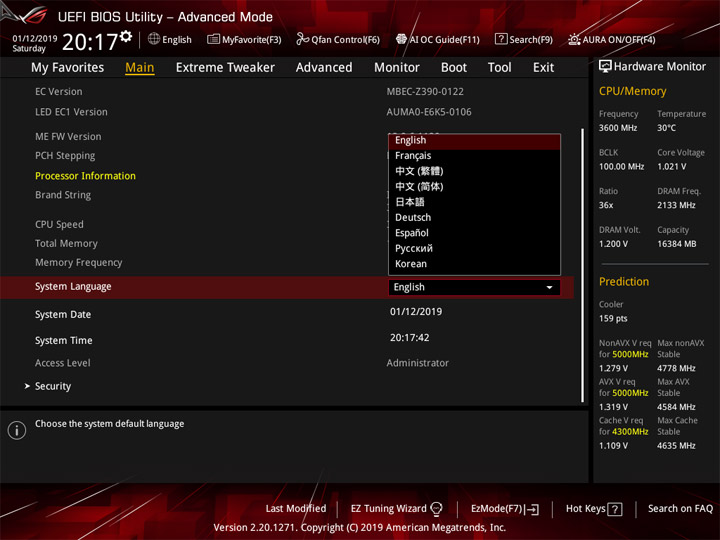Open MyFavorite(F3) shortcut

coord(244,39)
